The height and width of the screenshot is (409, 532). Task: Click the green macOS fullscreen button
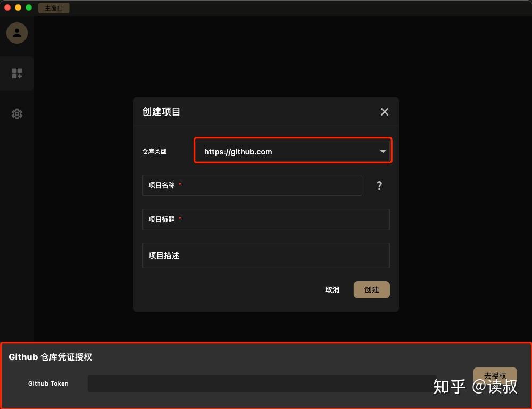click(29, 7)
